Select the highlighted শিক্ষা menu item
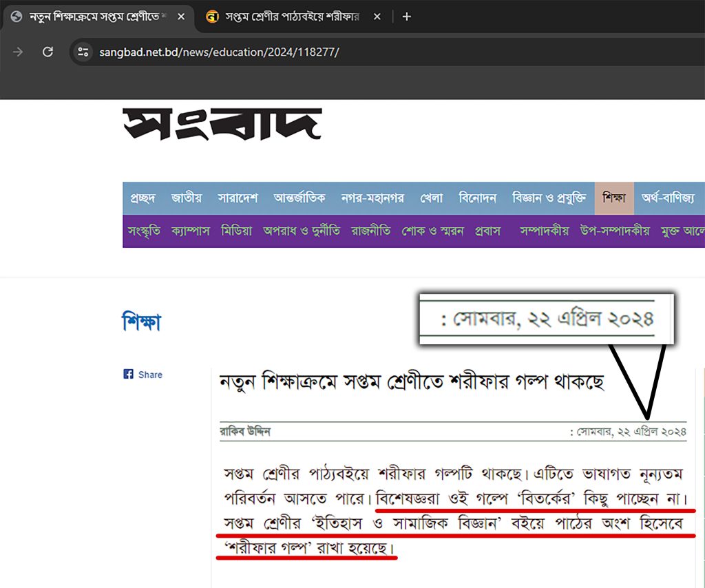The width and height of the screenshot is (705, 588). coord(614,198)
